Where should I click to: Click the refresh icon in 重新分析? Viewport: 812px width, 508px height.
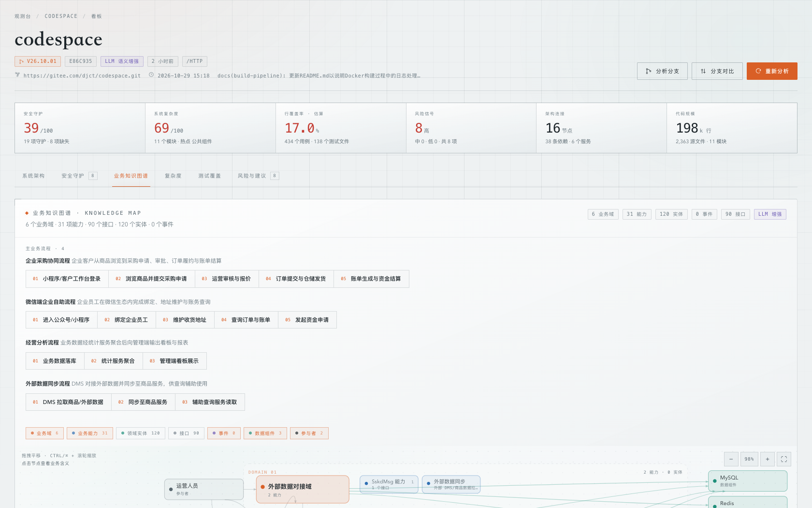tap(758, 71)
